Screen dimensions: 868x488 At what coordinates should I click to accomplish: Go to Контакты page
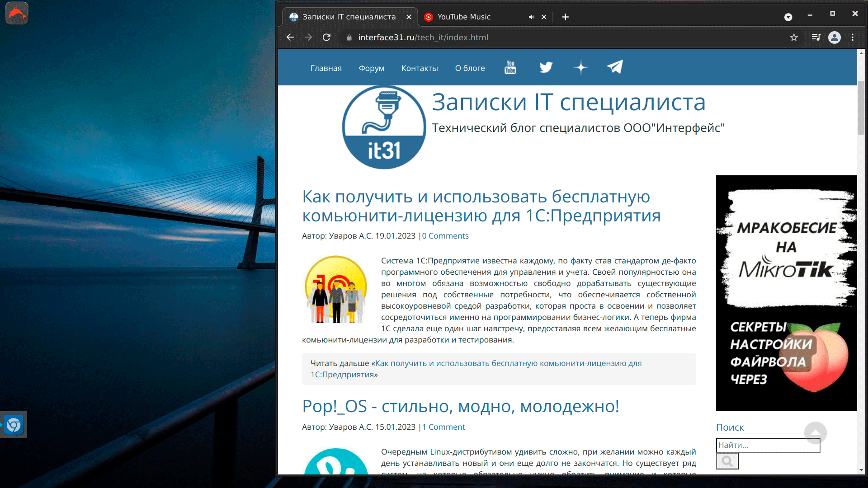point(420,68)
